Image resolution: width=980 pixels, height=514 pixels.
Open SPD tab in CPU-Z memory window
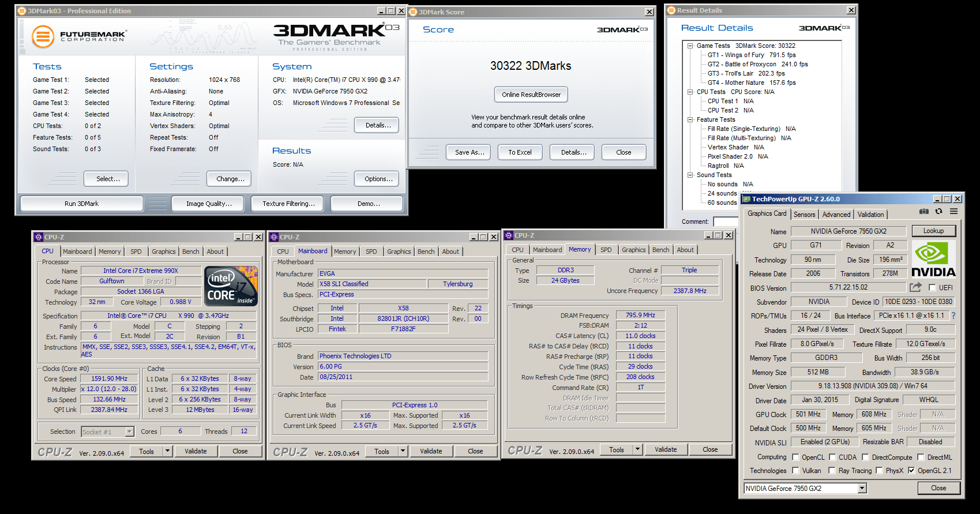click(606, 250)
